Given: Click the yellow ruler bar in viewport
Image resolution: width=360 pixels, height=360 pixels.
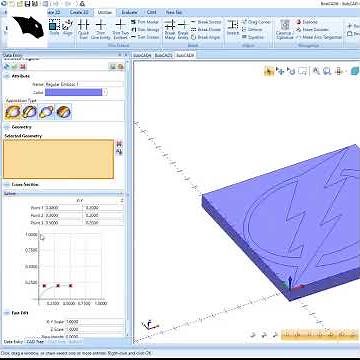Looking at the screenshot, I should click(x=320, y=334).
